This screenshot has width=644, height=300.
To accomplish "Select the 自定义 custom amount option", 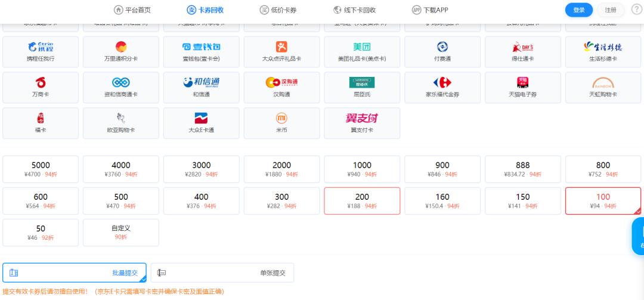I will (x=120, y=233).
